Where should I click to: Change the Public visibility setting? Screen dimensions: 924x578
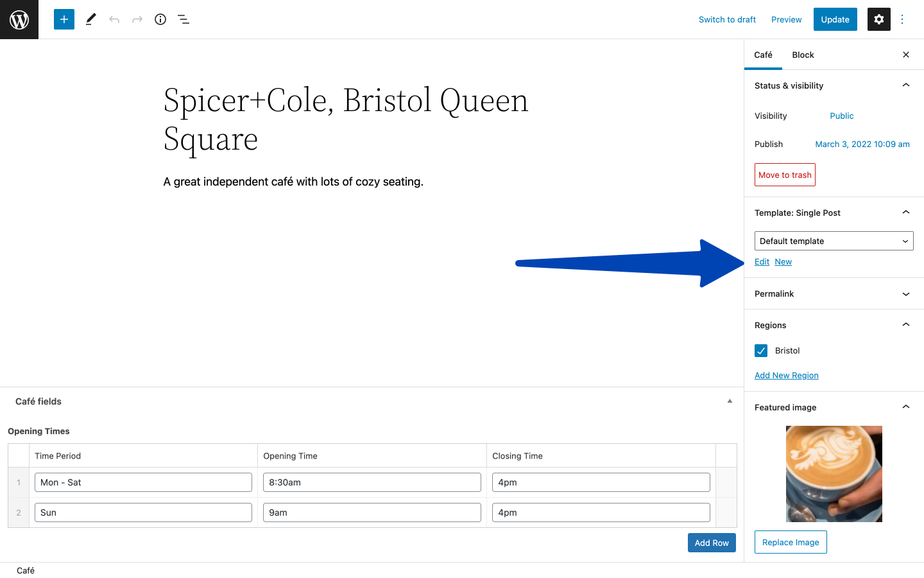(x=842, y=116)
